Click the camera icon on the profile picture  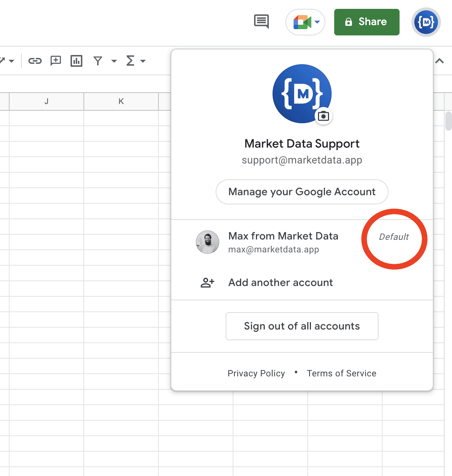pos(323,115)
